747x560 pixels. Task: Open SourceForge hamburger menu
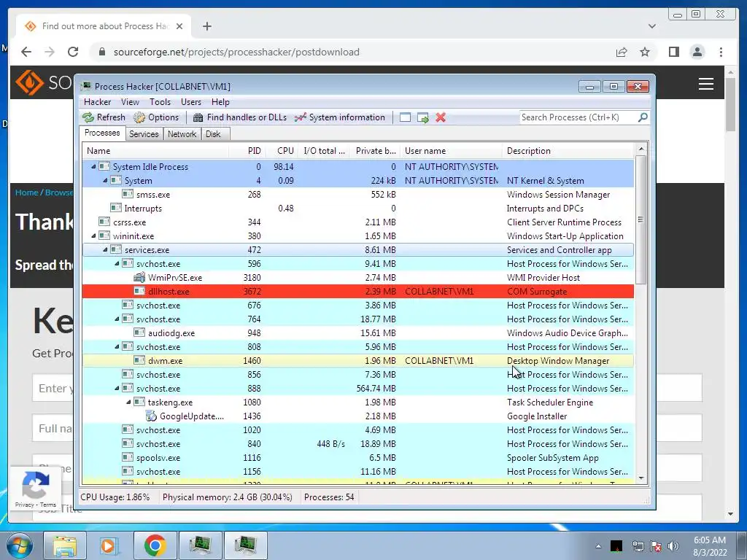pyautogui.click(x=705, y=84)
